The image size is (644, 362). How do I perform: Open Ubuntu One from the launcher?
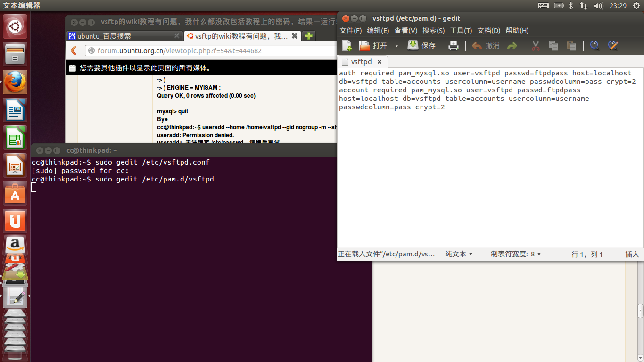tap(16, 221)
